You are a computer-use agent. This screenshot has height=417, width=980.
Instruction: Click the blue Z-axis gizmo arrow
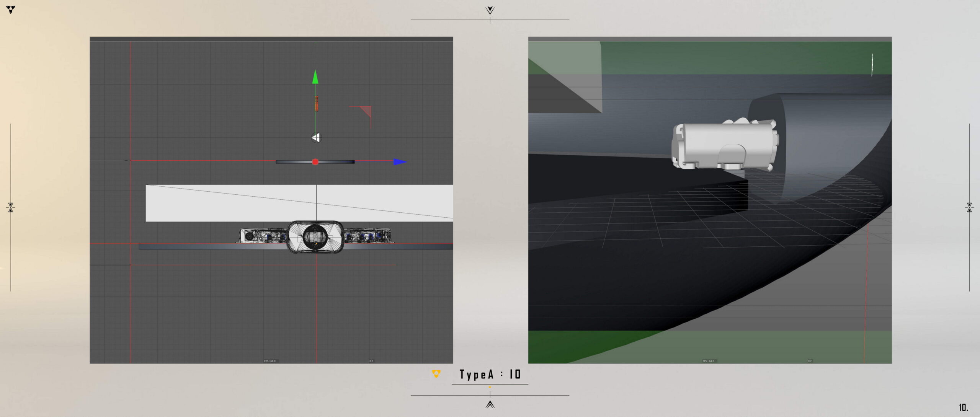click(x=399, y=162)
